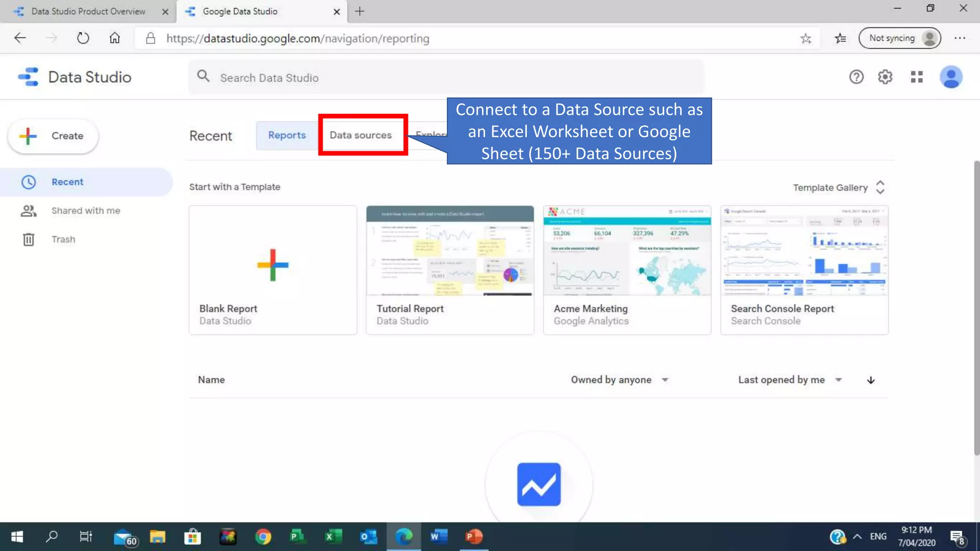The height and width of the screenshot is (551, 980).
Task: Close the Google Data Studio tab
Action: click(x=336, y=12)
